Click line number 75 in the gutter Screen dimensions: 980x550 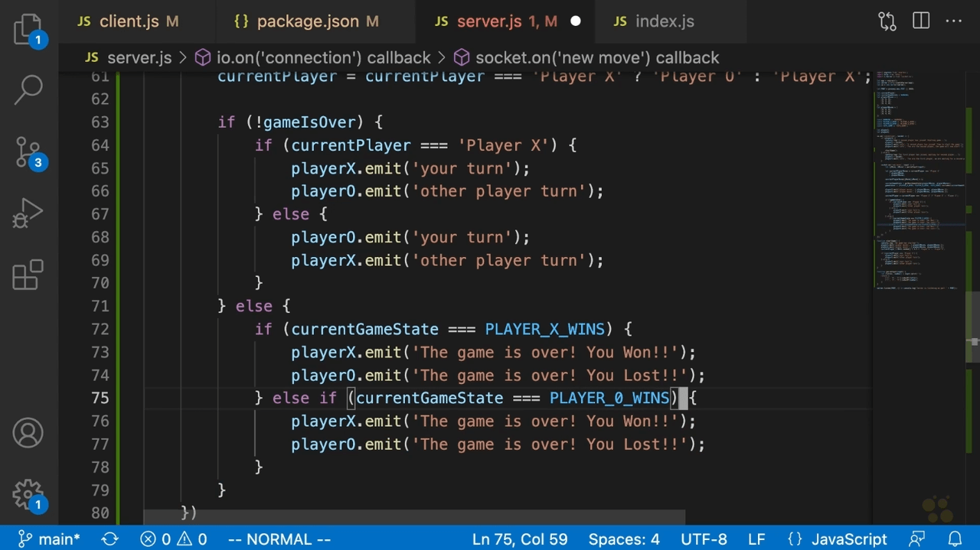(x=100, y=398)
